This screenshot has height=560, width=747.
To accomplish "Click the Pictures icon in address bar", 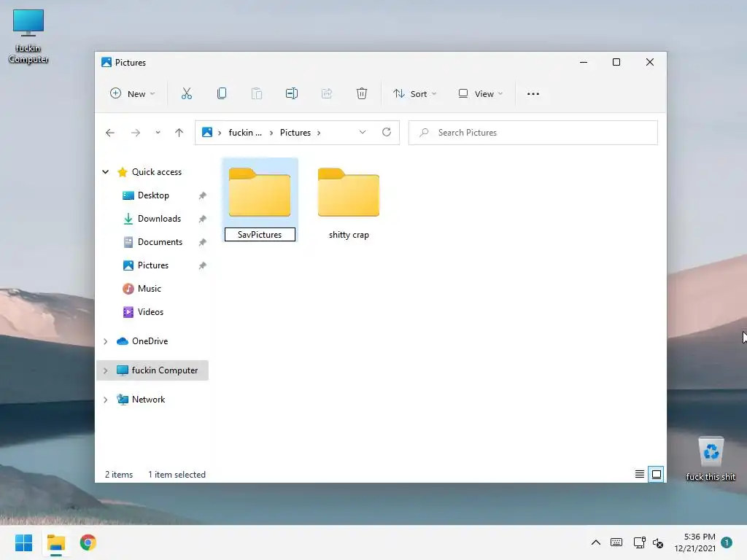I will click(206, 133).
